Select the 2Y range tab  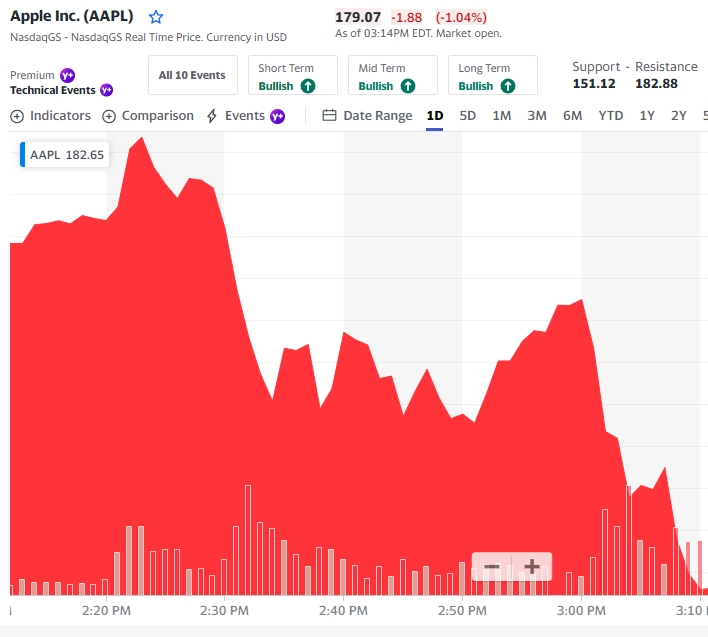click(x=678, y=116)
